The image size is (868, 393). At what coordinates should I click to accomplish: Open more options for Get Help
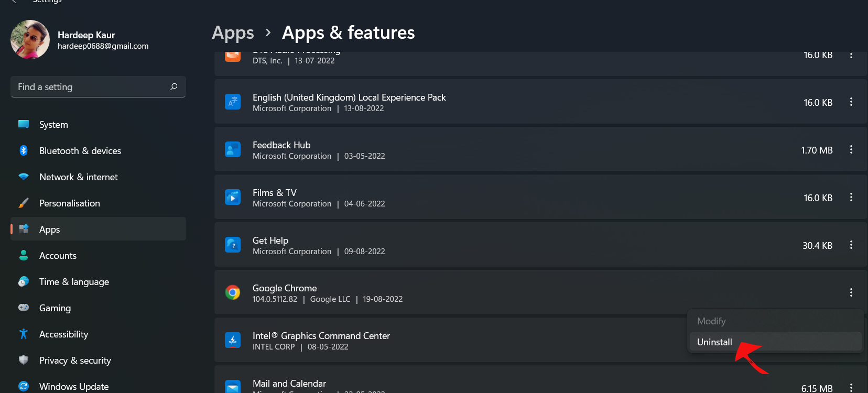point(851,245)
